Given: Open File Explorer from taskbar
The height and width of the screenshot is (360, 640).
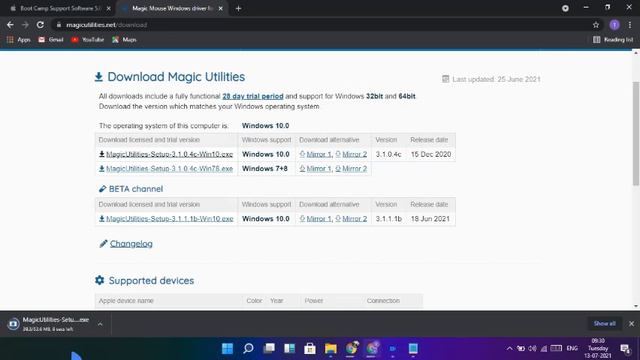Looking at the screenshot, I should (331, 349).
